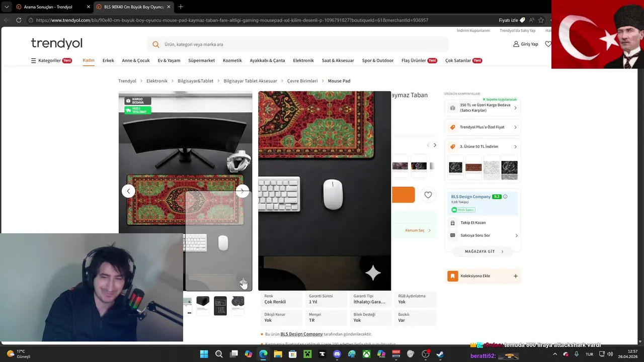Open Elektronik category in top menu
Image resolution: width=644 pixels, height=362 pixels.
pos(303,60)
